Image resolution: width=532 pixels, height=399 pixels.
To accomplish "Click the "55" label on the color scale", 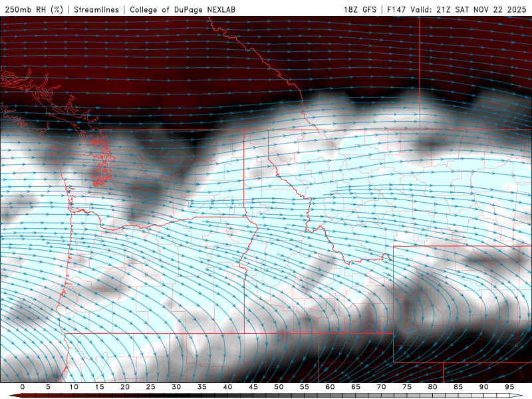I will (x=305, y=387).
